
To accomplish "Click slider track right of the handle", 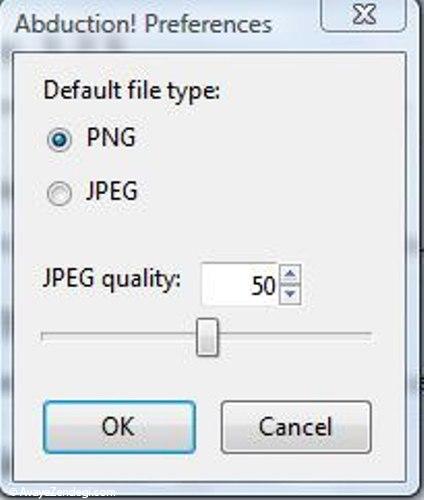I will click(x=295, y=334).
